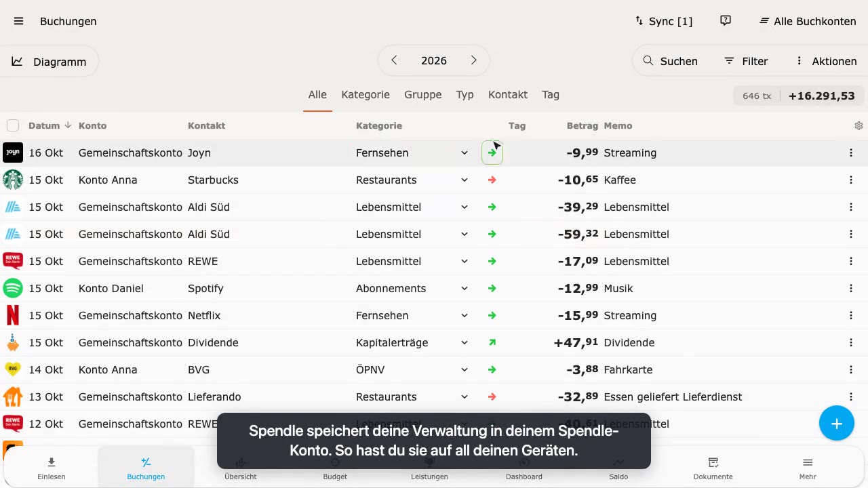Image resolution: width=868 pixels, height=488 pixels.
Task: Open table column settings gear
Action: [x=859, y=125]
